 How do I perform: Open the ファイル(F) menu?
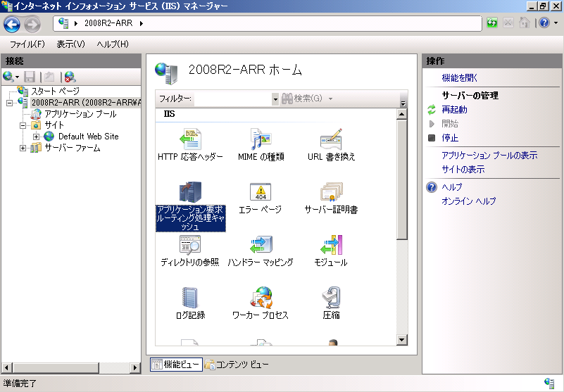(x=27, y=44)
